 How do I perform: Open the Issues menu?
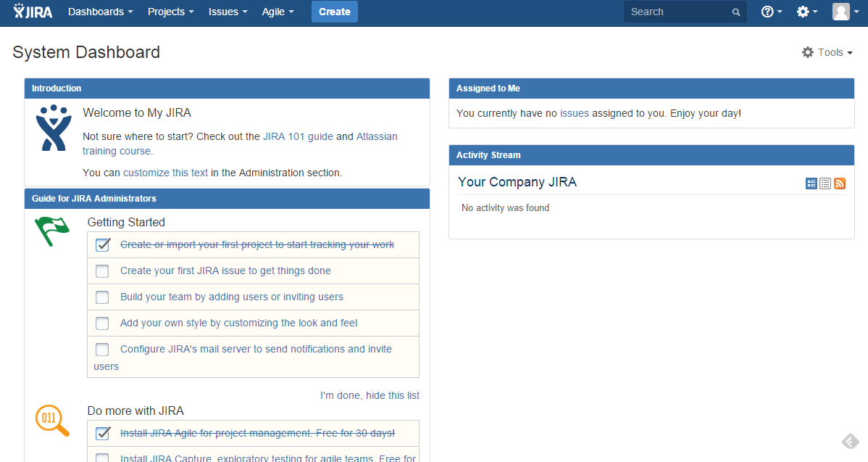tap(228, 12)
